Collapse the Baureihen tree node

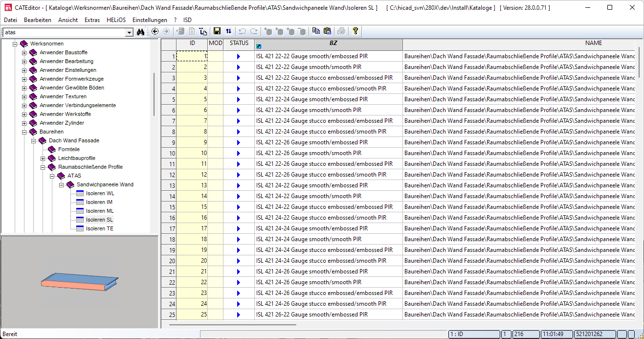(x=24, y=132)
